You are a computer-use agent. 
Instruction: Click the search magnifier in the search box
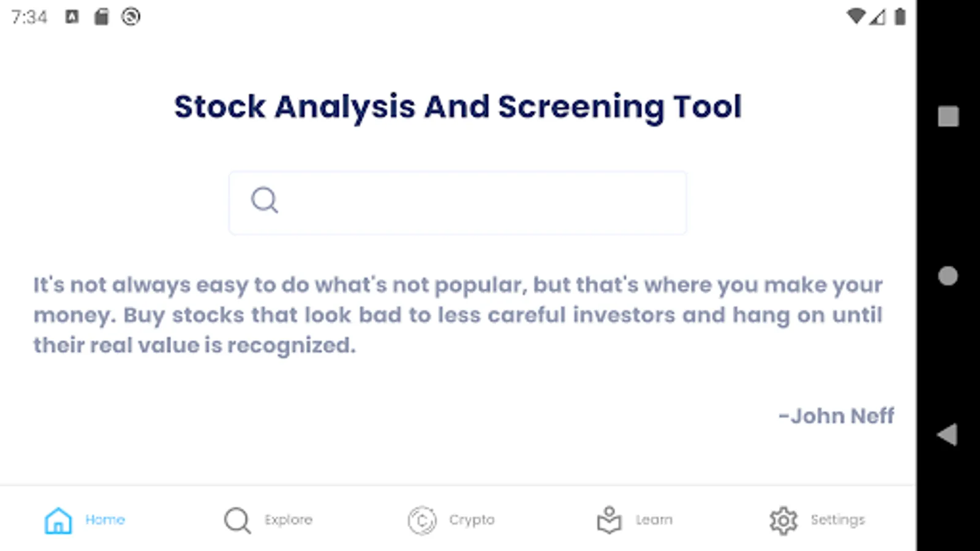pyautogui.click(x=265, y=200)
